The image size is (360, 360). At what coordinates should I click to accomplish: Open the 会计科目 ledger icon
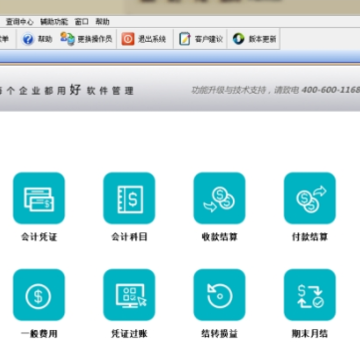tap(129, 198)
